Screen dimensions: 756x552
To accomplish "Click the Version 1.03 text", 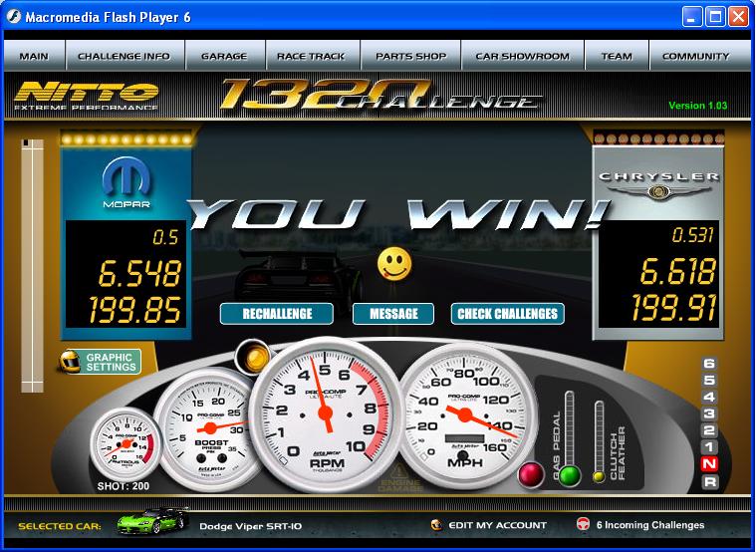I will coord(697,106).
